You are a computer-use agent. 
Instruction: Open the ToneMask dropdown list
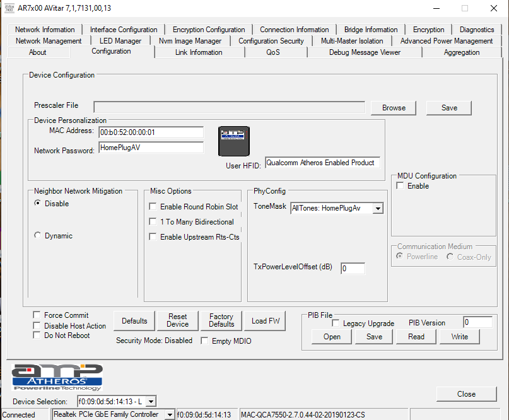tap(378, 208)
